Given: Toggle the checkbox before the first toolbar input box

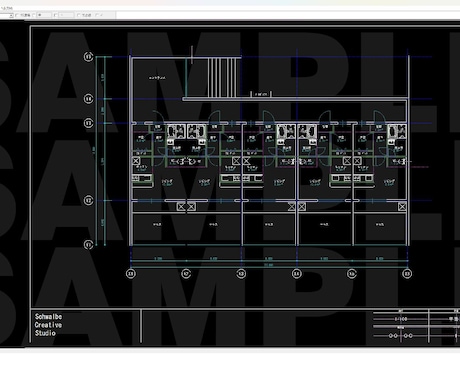Looking at the screenshot, I should coord(34,15).
